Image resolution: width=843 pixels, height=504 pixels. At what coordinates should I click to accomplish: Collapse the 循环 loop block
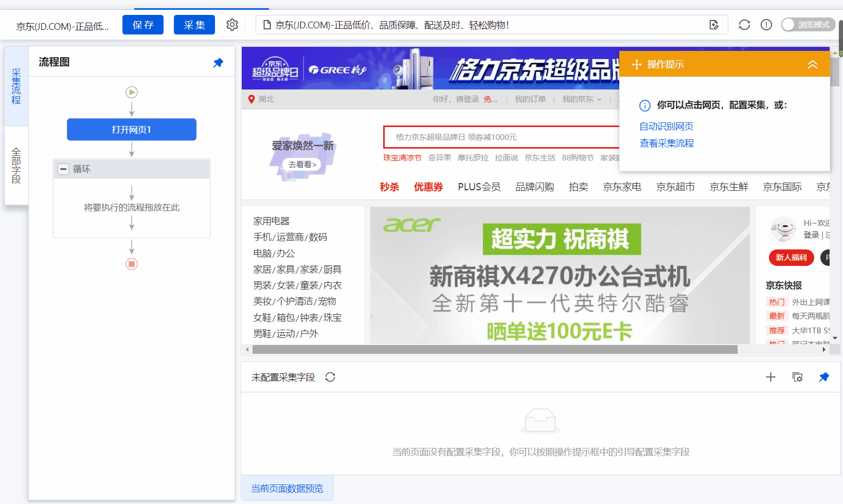click(63, 169)
